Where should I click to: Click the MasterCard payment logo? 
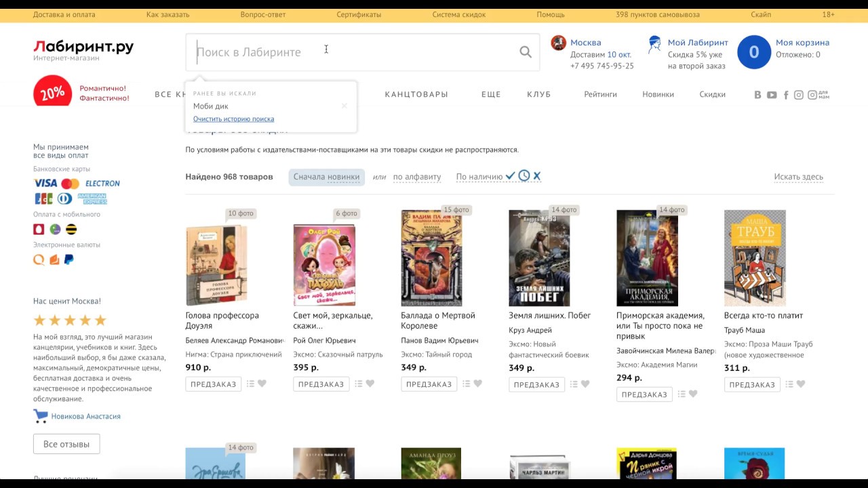click(70, 184)
